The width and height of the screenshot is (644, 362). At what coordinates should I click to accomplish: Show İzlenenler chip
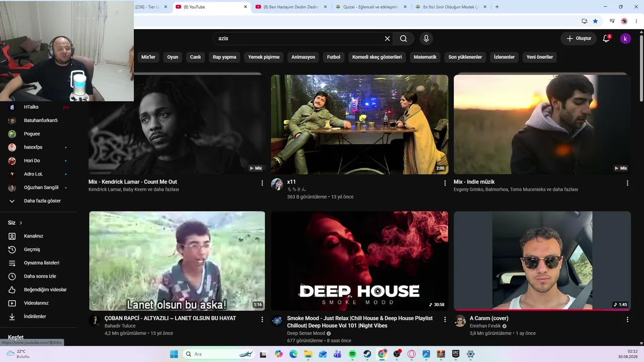[504, 57]
